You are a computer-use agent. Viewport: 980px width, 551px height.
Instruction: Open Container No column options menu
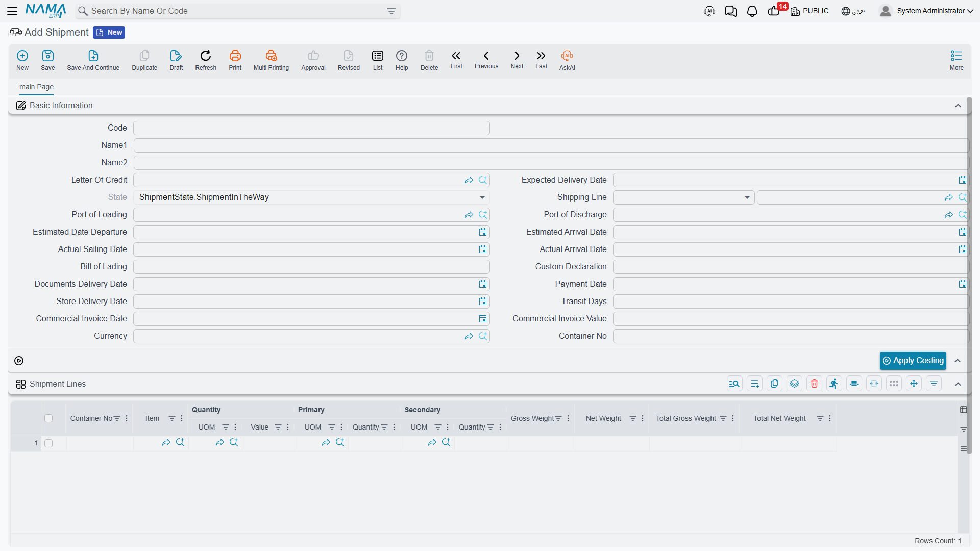coord(127,418)
